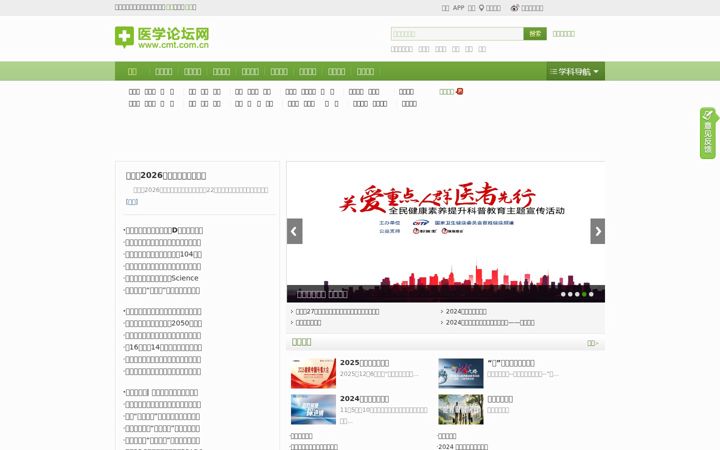The image size is (720, 450).
Task: Click the green 搜索 search button
Action: tap(535, 34)
